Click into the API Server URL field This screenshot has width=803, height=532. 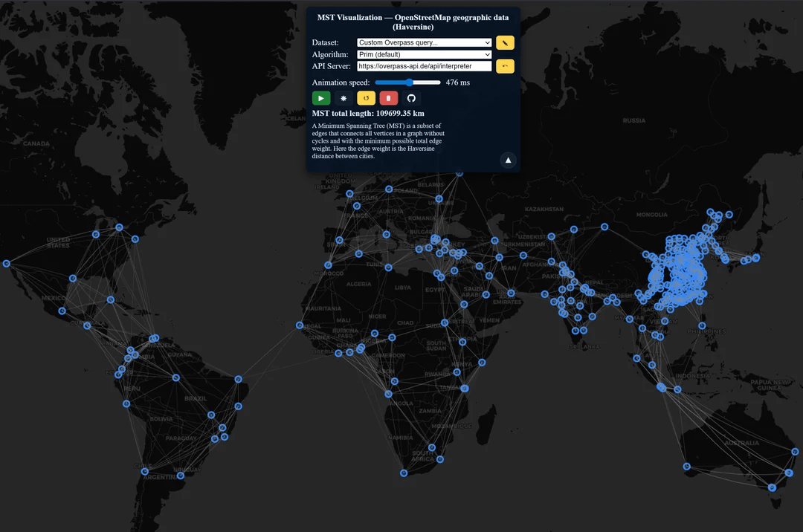click(424, 66)
